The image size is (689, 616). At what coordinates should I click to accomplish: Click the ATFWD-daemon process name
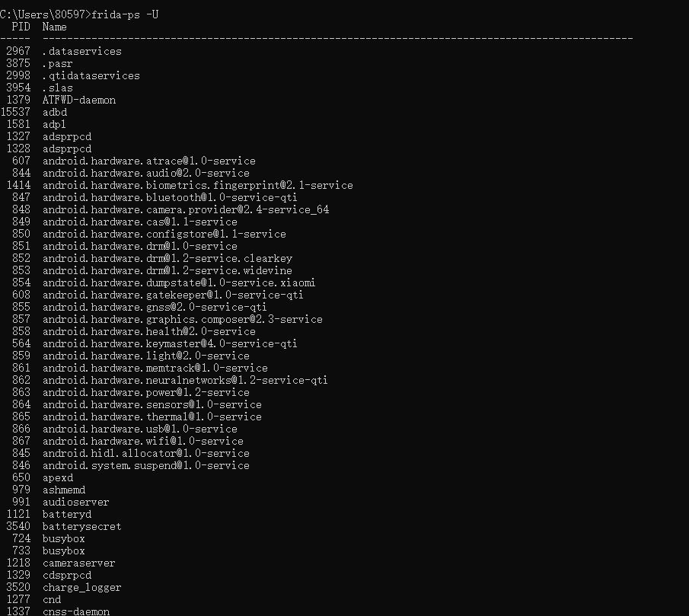click(x=79, y=101)
